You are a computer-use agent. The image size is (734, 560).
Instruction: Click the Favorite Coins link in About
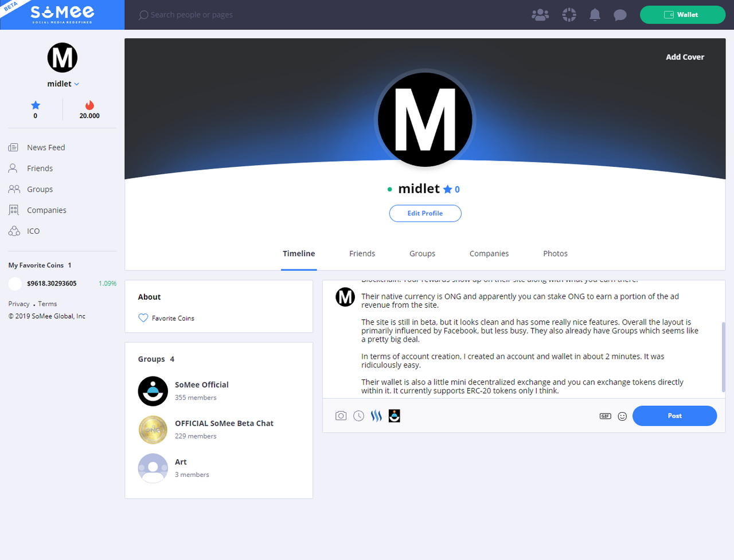(173, 318)
